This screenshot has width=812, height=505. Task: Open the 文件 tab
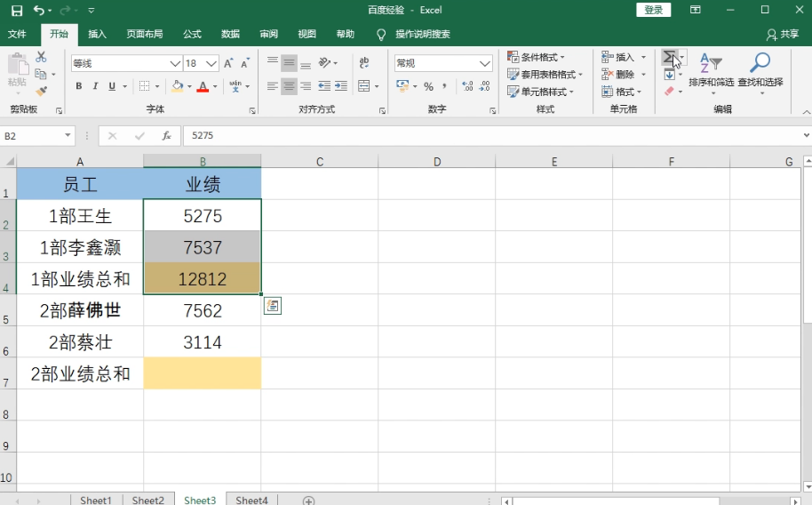click(x=17, y=34)
